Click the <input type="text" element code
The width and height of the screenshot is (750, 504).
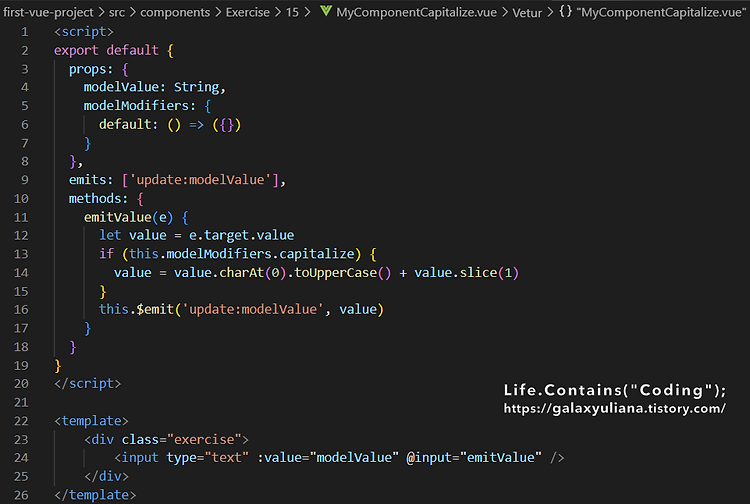(181, 458)
